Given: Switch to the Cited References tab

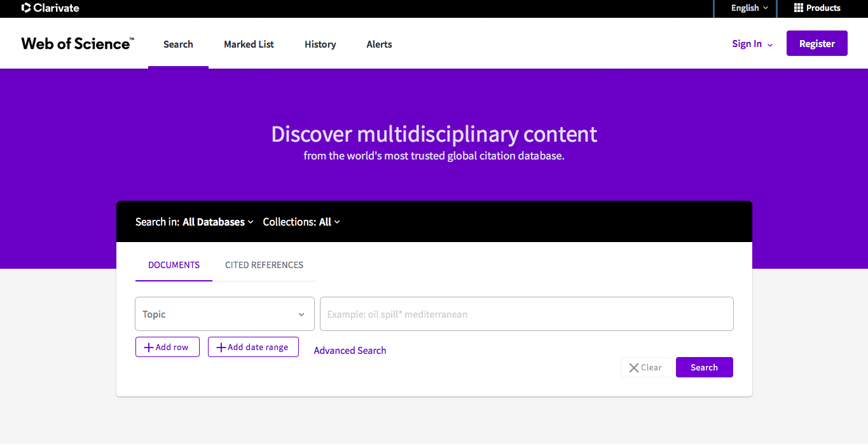Looking at the screenshot, I should click(264, 265).
